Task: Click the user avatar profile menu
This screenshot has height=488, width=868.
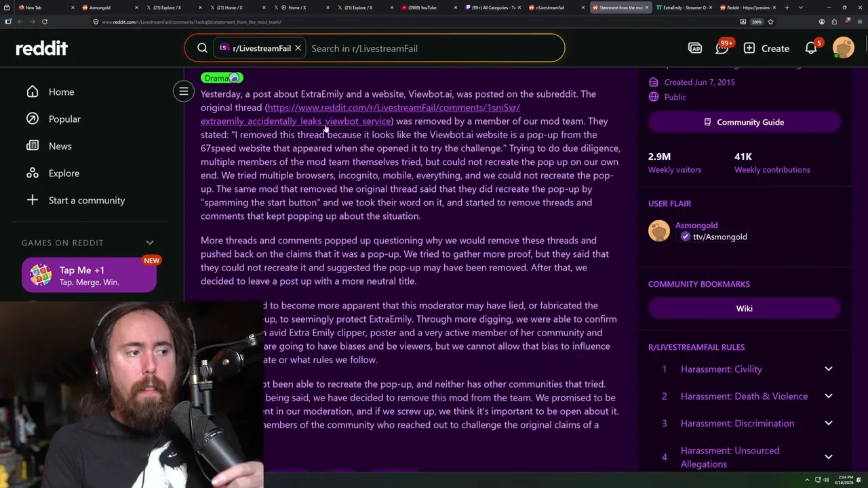Action: click(x=844, y=48)
